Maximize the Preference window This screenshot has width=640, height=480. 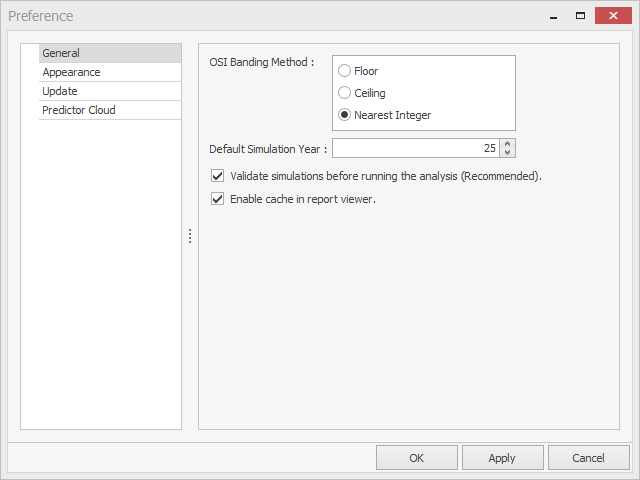(580, 16)
